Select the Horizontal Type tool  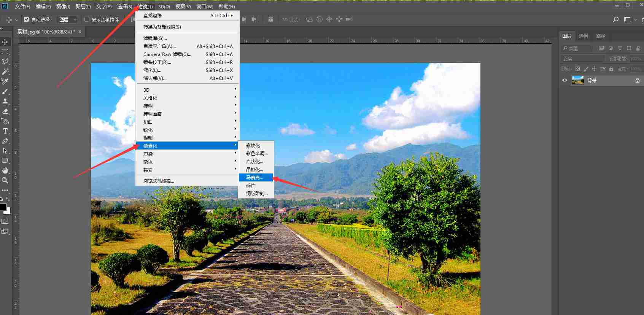pyautogui.click(x=5, y=131)
